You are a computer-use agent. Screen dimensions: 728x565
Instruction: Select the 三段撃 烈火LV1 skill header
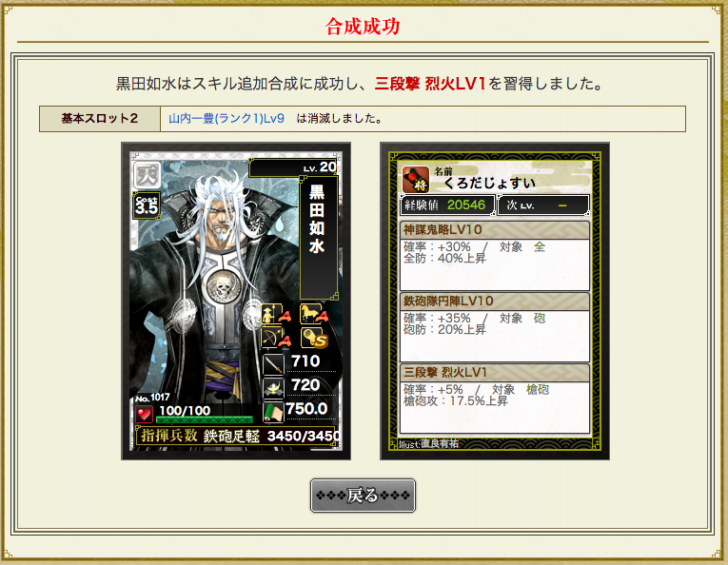495,373
